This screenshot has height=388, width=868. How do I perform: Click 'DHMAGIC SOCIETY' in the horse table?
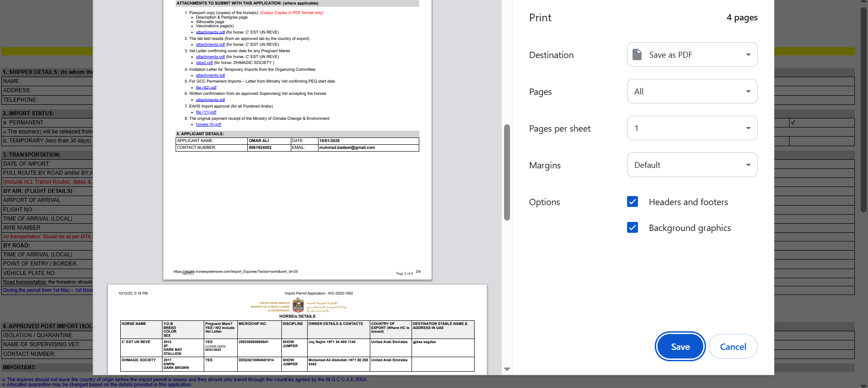pyautogui.click(x=138, y=360)
